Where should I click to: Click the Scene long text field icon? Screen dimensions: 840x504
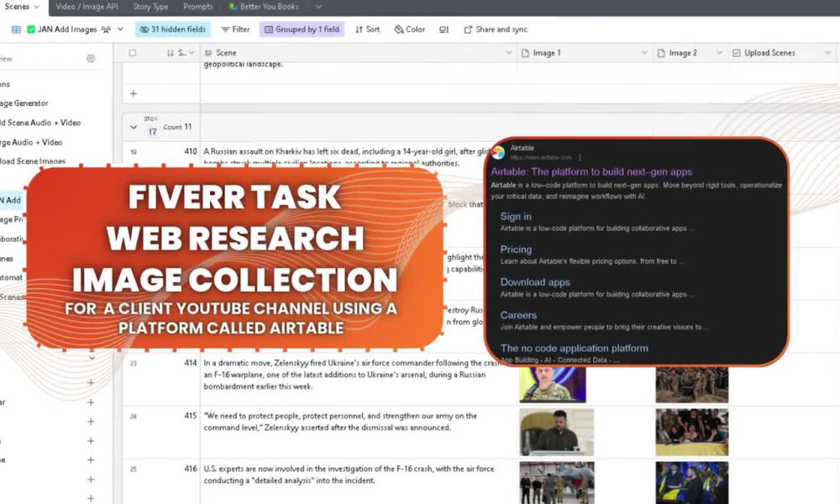click(208, 53)
